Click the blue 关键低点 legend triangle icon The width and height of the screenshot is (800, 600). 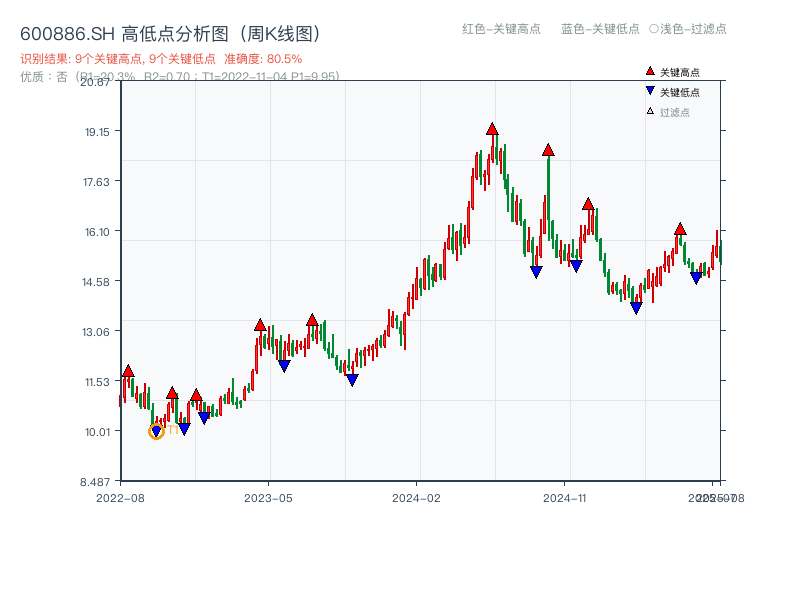pyautogui.click(x=650, y=91)
